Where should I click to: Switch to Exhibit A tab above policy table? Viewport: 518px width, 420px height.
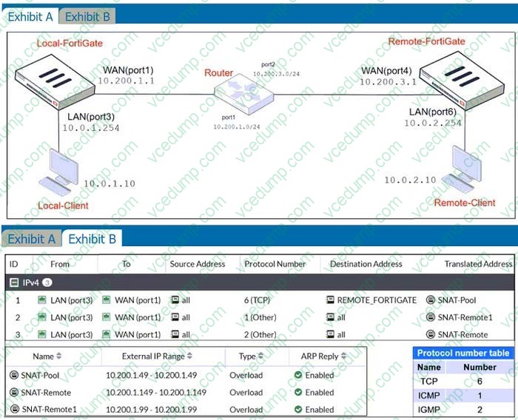coord(31,238)
